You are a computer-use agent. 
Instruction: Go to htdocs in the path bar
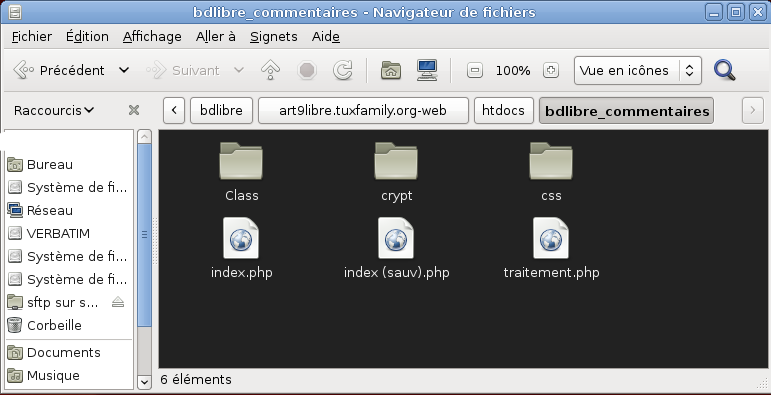504,110
